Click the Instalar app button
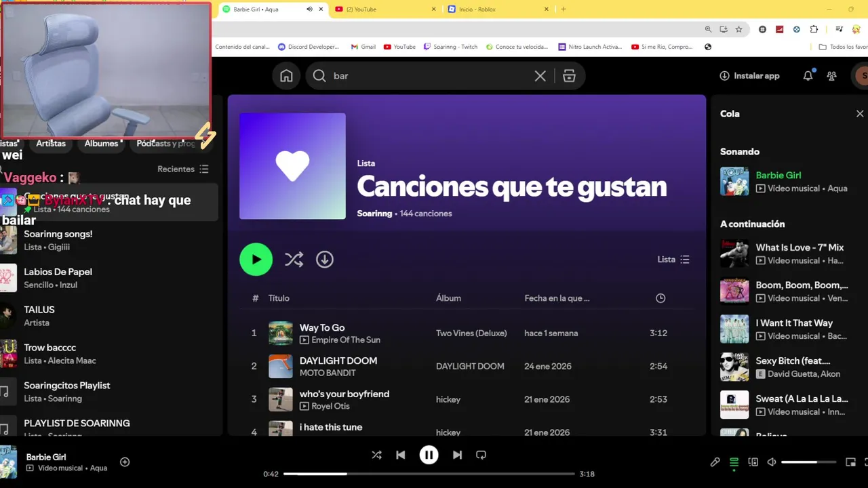 (x=749, y=76)
